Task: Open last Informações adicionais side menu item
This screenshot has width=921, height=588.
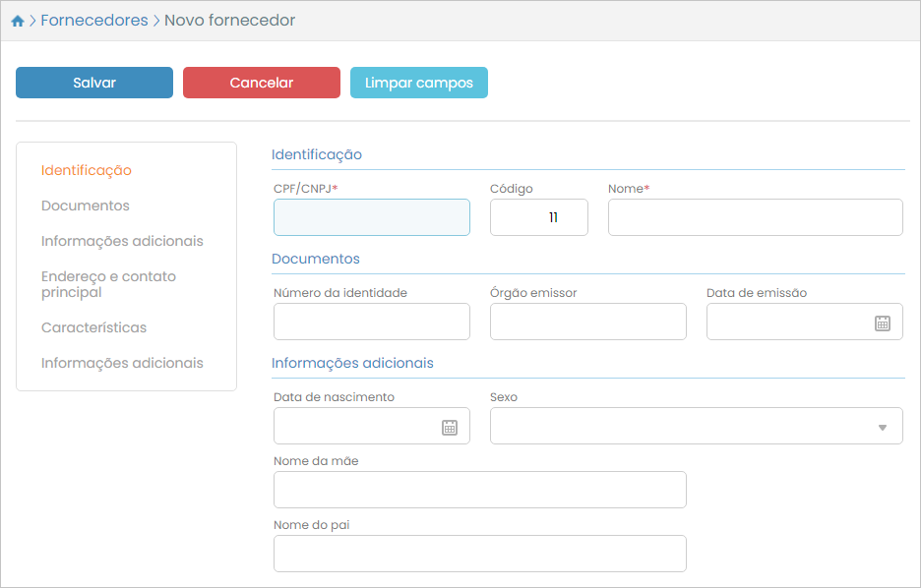Action: pyautogui.click(x=122, y=363)
